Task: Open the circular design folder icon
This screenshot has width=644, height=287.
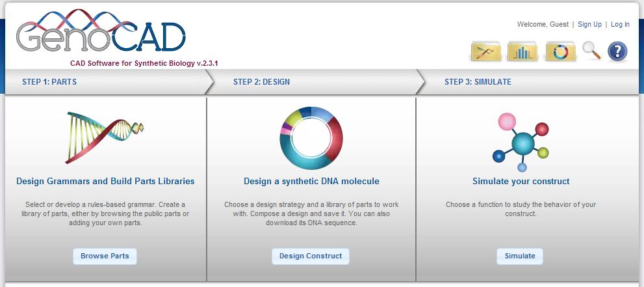Action: 561,52
